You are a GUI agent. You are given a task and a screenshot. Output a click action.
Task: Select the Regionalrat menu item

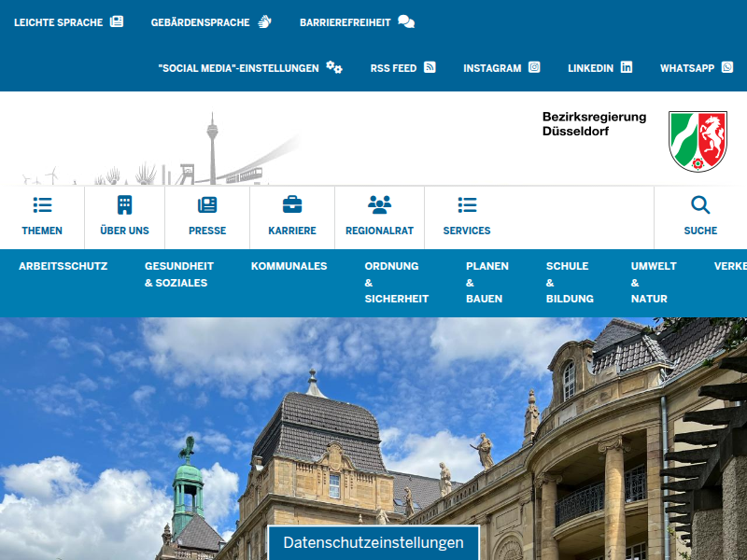click(378, 217)
